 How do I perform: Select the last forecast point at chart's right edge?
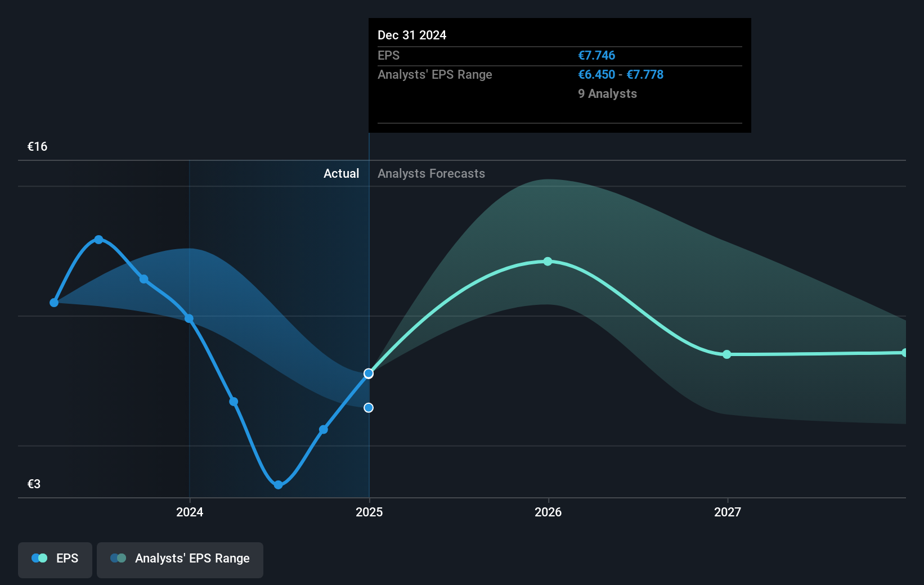tap(904, 353)
